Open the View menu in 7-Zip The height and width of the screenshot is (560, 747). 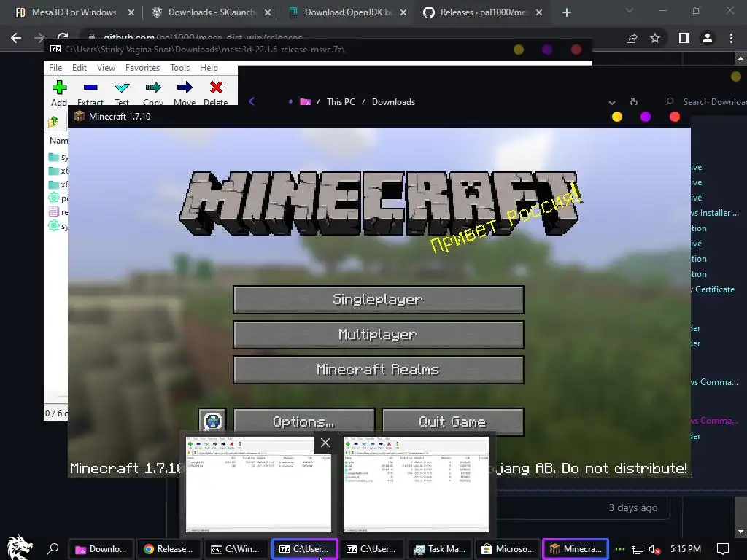coord(106,68)
